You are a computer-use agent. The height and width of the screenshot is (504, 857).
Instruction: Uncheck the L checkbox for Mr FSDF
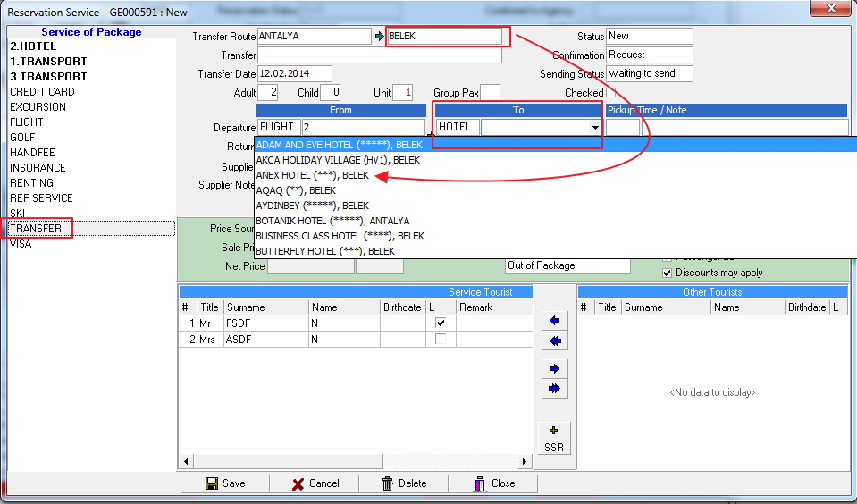(440, 323)
